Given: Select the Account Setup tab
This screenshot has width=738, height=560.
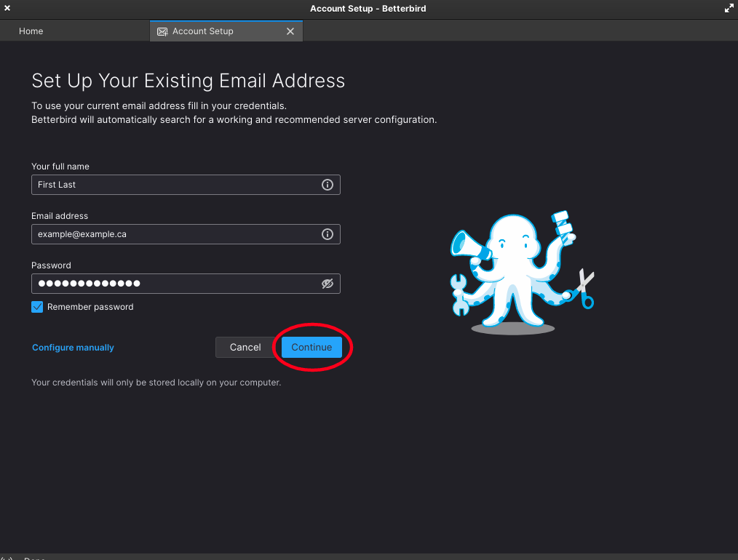Looking at the screenshot, I should coord(226,31).
